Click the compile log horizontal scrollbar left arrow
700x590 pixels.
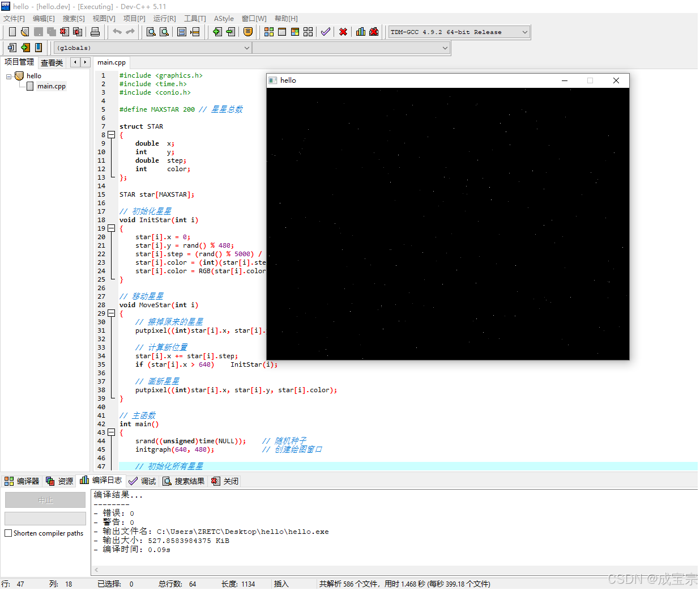coord(97,570)
